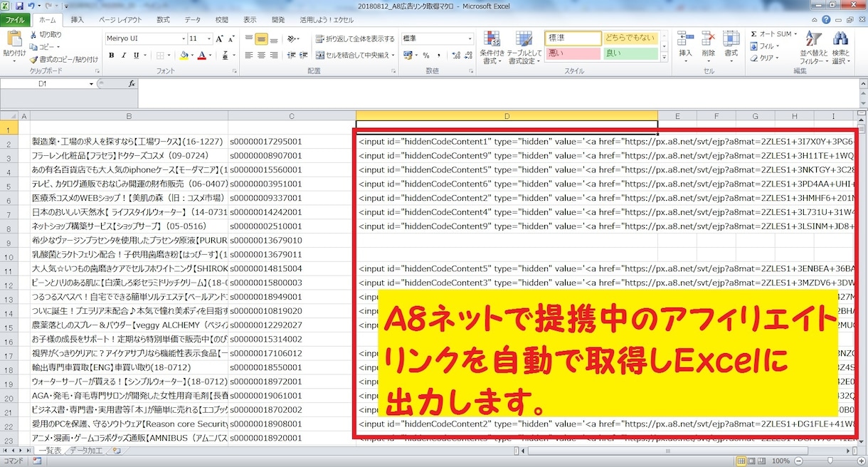The height and width of the screenshot is (467, 868).
Task: Open Clear (クリア) dropdown
Action: (765, 58)
